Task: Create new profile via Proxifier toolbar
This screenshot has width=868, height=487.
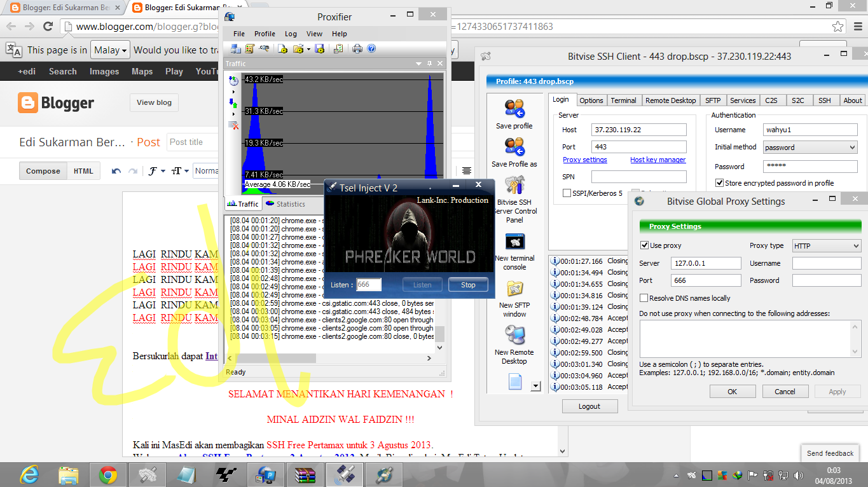Action: click(x=283, y=49)
